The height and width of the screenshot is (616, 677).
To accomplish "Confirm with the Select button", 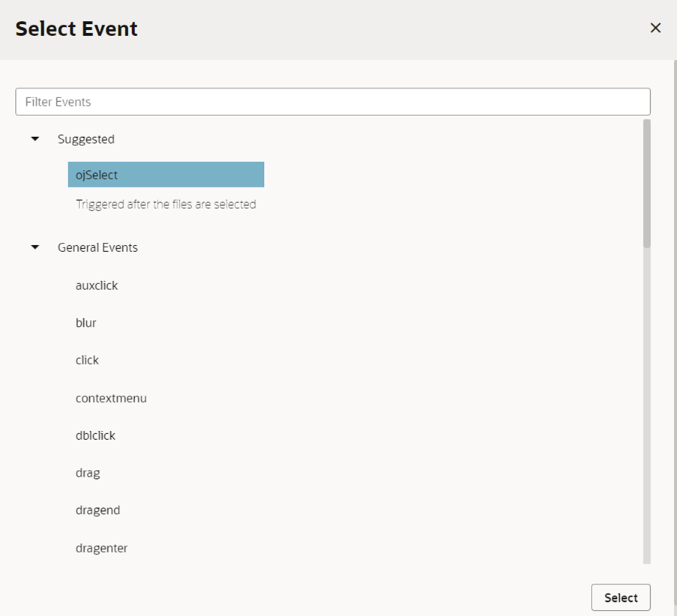I will click(621, 597).
